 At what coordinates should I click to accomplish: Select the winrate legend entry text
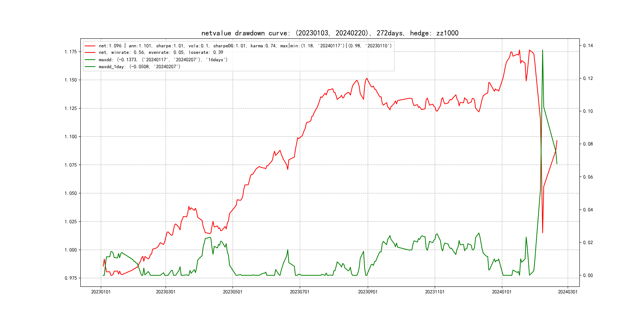(x=161, y=52)
